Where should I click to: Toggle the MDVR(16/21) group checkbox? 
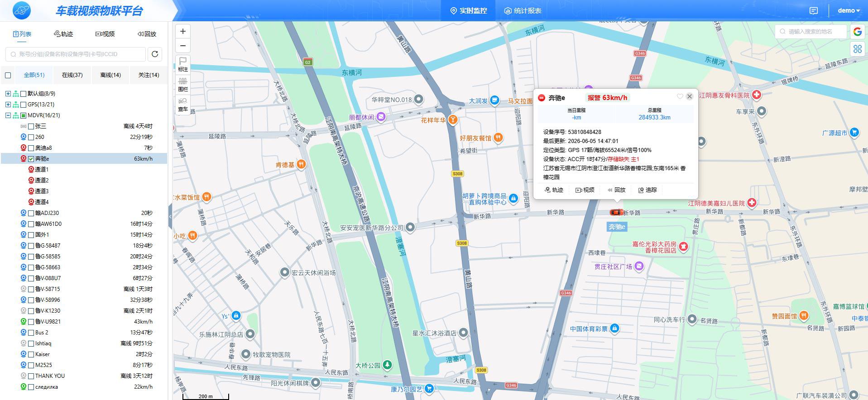pos(23,115)
